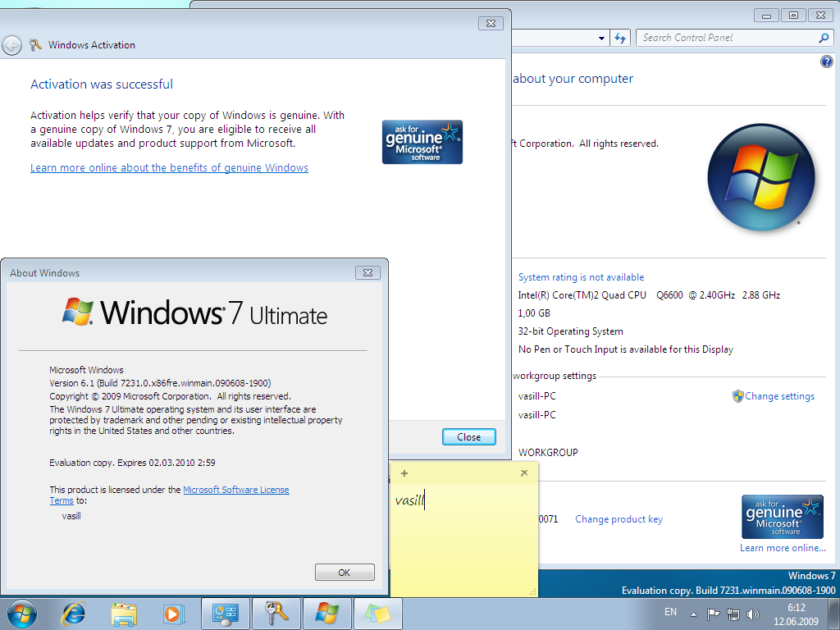Click Learn more online link in System window
The width and height of the screenshot is (840, 630).
(x=783, y=547)
